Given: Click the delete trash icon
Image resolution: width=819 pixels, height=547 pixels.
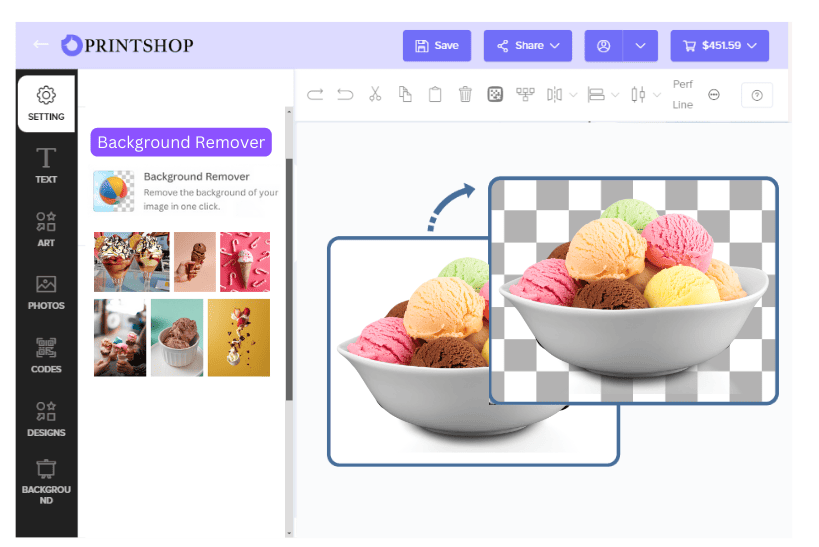Looking at the screenshot, I should pos(465,95).
